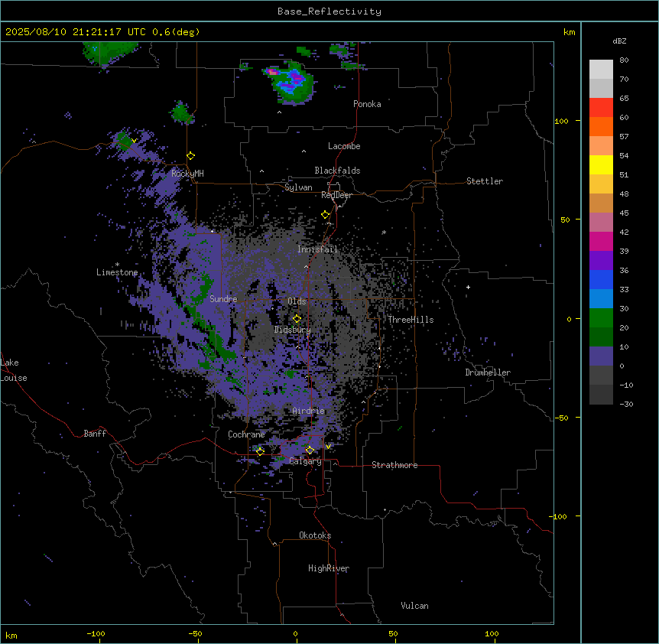Click the Airdrie city label
659x644 pixels.
[x=309, y=411]
